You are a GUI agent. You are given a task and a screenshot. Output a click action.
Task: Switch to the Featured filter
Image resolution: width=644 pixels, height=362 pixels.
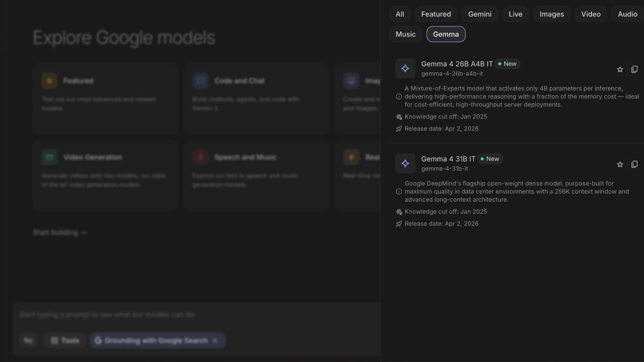tap(436, 14)
